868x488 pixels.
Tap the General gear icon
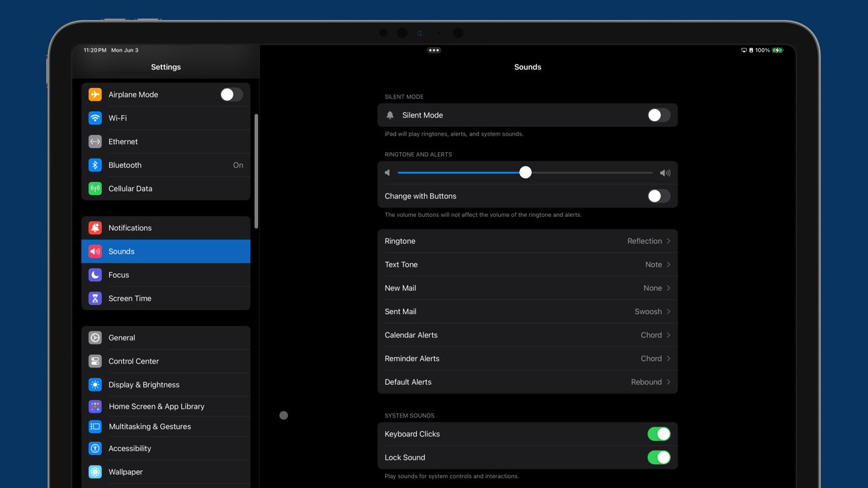point(95,338)
